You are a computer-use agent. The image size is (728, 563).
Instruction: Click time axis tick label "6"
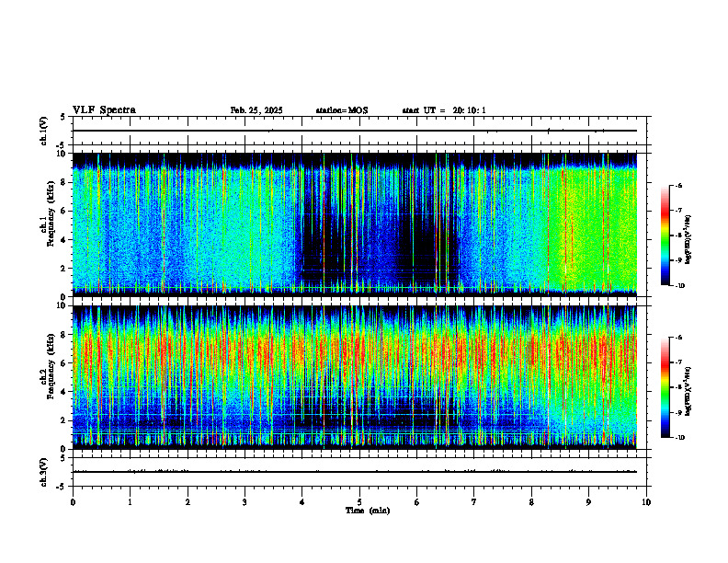[x=417, y=502]
